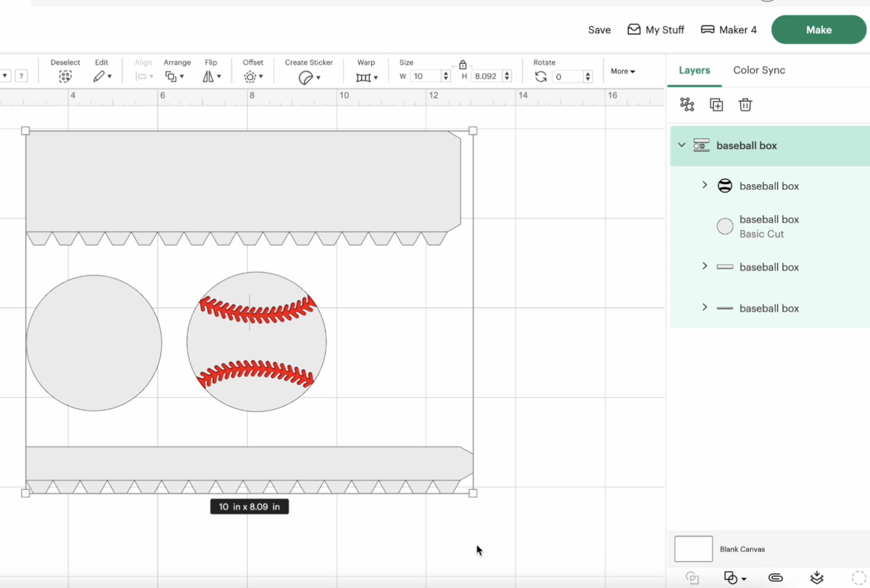Duplicate the selected layer
The height and width of the screenshot is (588, 870).
pyautogui.click(x=716, y=104)
